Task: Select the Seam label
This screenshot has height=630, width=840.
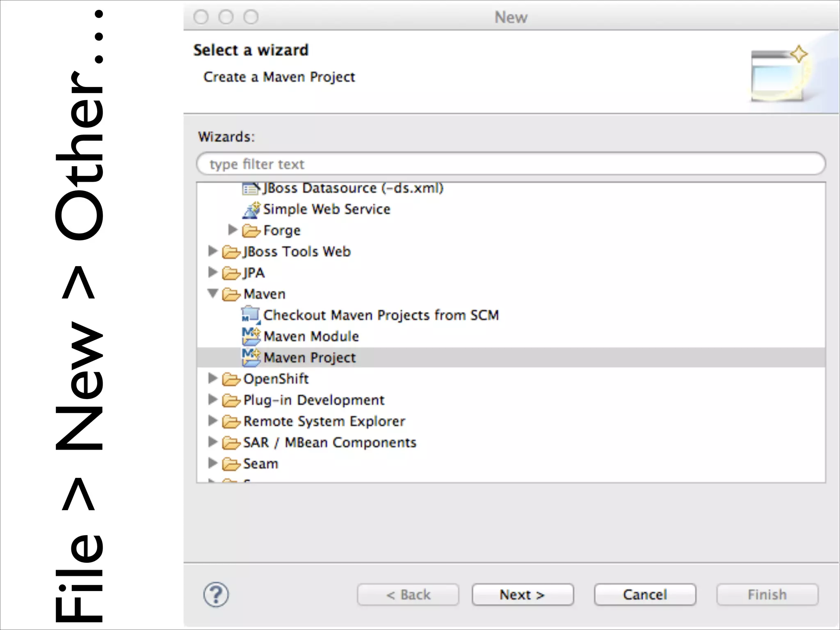Action: 261,464
